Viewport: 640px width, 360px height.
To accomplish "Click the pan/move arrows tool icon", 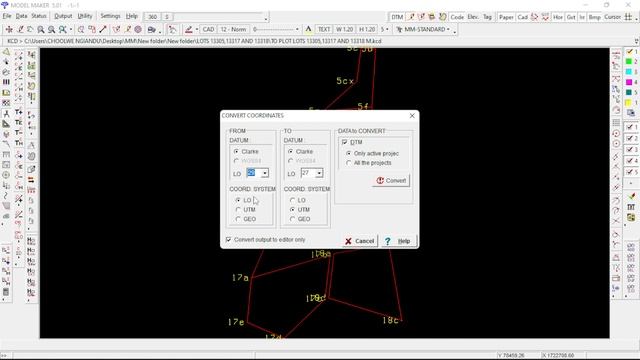I will click(x=9, y=29).
